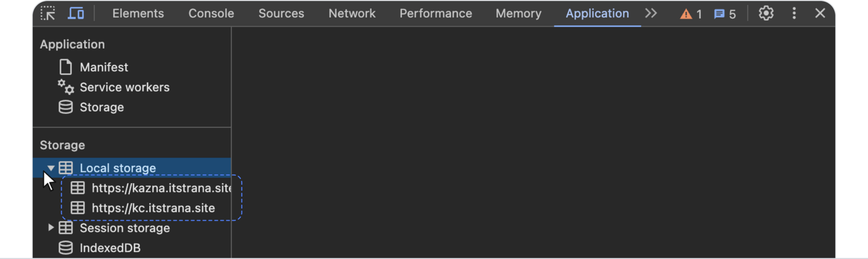
Task: Toggle the device toolbar icon
Action: [76, 13]
